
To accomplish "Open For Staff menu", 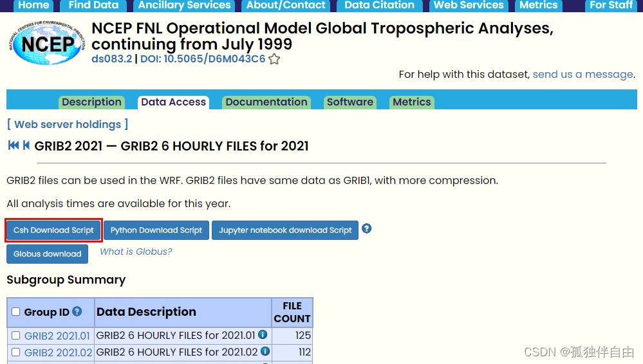I will tap(611, 5).
